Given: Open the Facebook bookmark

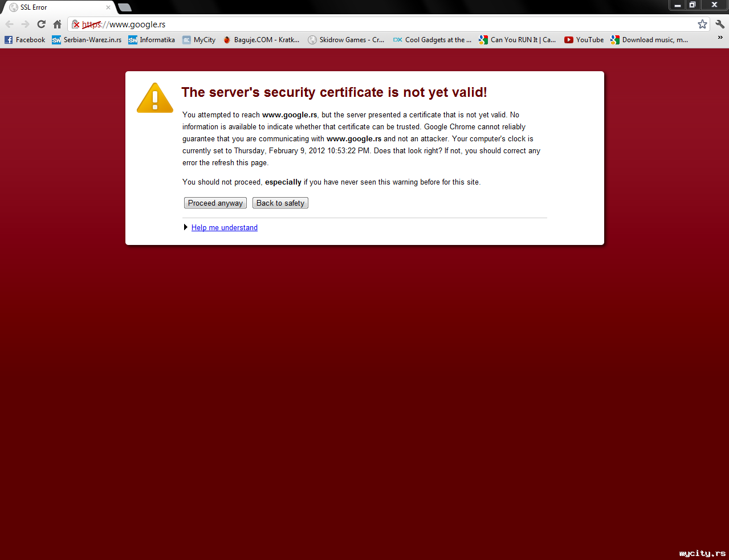Looking at the screenshot, I should click(25, 40).
